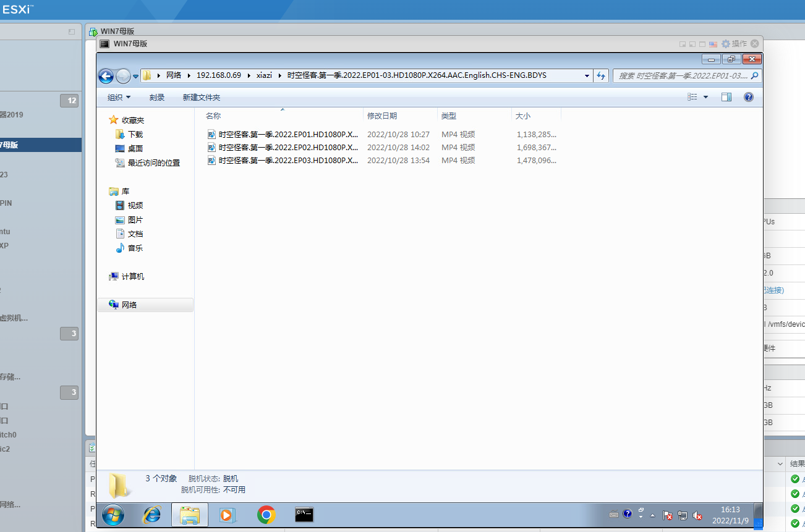Viewport: 805px width, 532px height.
Task: Expand hidden tray icons arrow
Action: (x=652, y=515)
